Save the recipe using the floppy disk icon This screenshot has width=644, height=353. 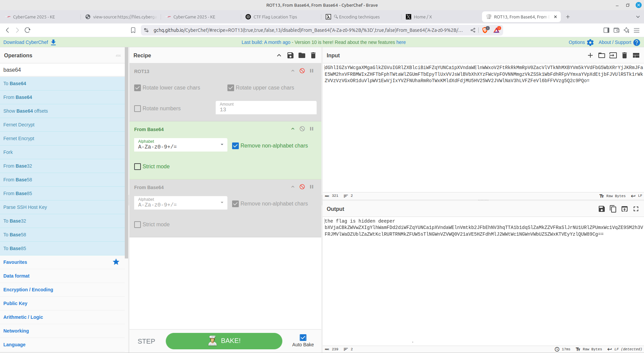click(290, 55)
